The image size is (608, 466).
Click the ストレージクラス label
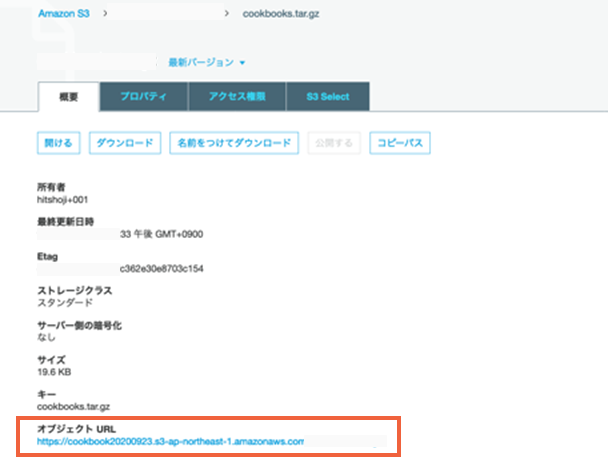[x=74, y=291]
